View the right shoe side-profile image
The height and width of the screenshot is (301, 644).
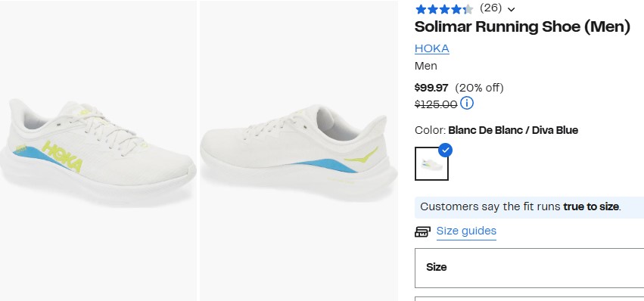coord(299,150)
